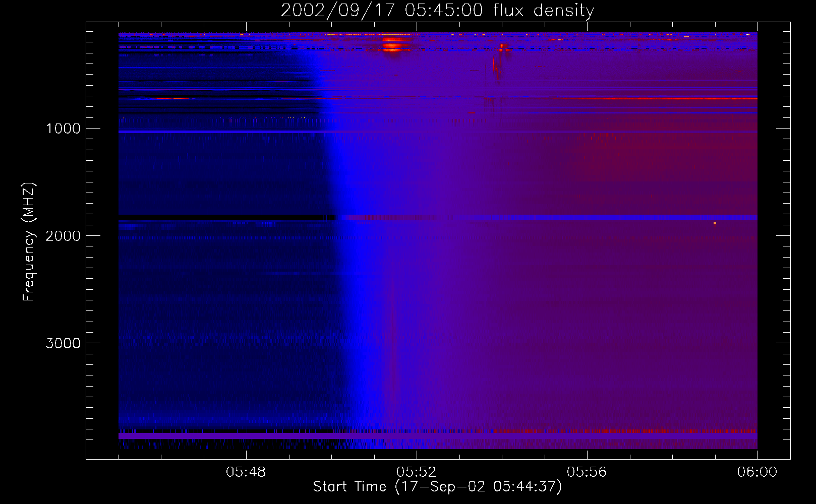Click the 3000 frequency tick label
Screen dimensions: 816x504
click(64, 343)
